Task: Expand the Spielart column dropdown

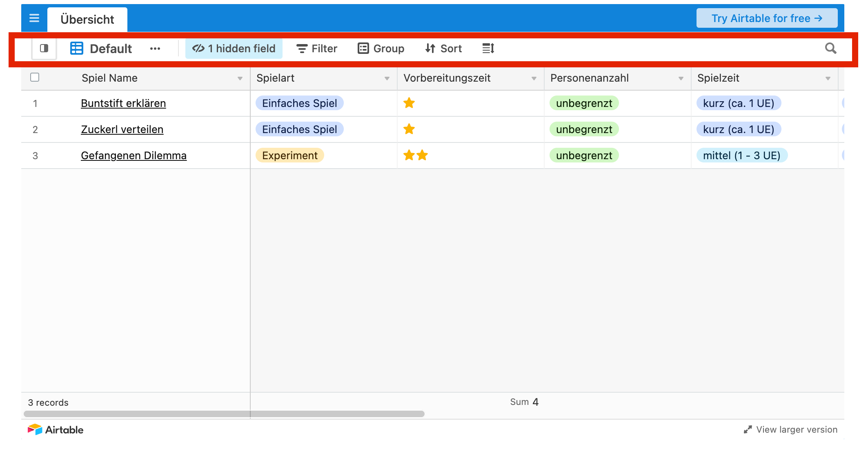Action: point(387,78)
